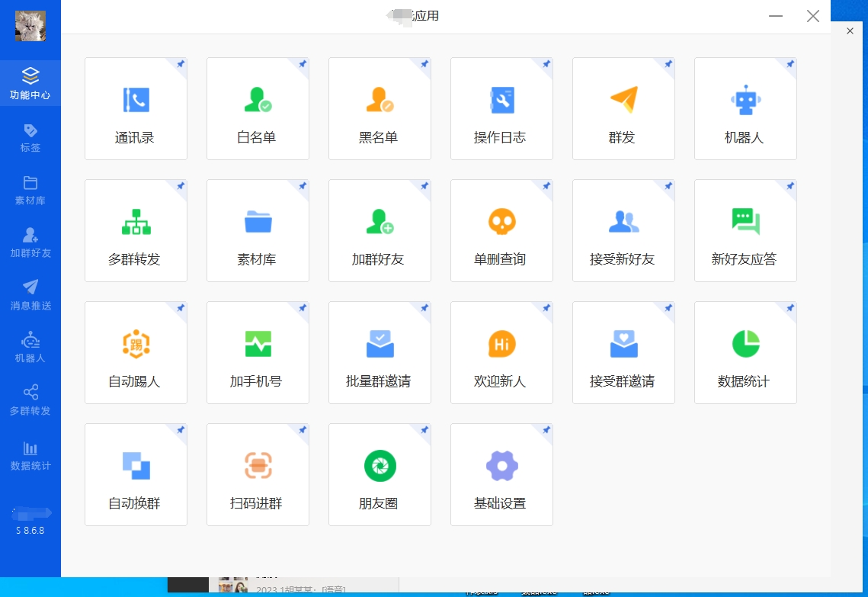Screen dimensions: 868x597
Task: Toggle pin on the 数据统计 tile
Action: pyautogui.click(x=790, y=308)
